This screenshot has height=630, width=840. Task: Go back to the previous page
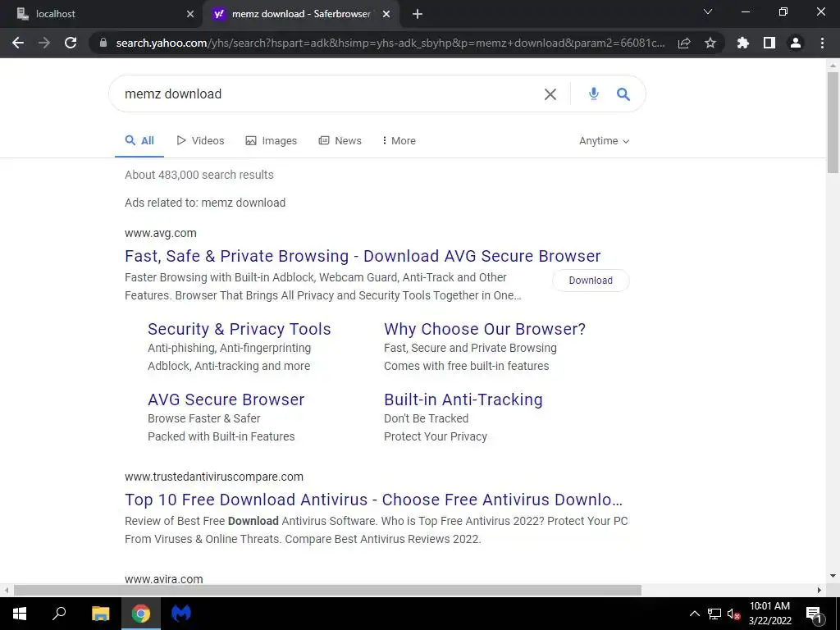18,43
